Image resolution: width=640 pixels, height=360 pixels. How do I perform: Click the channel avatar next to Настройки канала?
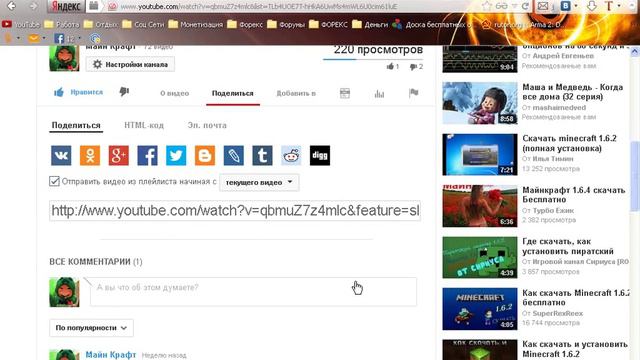click(64, 58)
